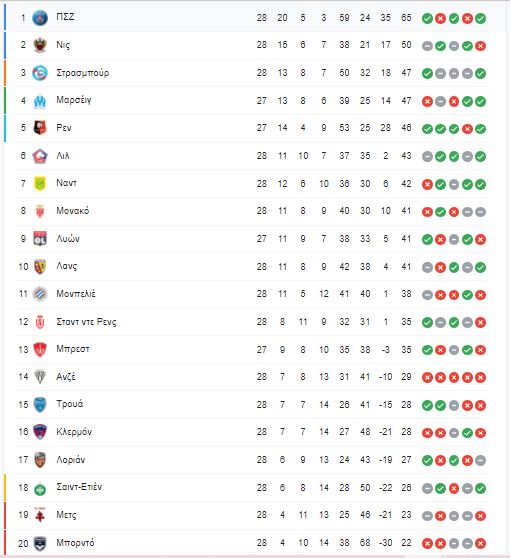Click the ΠΣΖ club crest icon
This screenshot has width=510, height=558.
click(40, 18)
